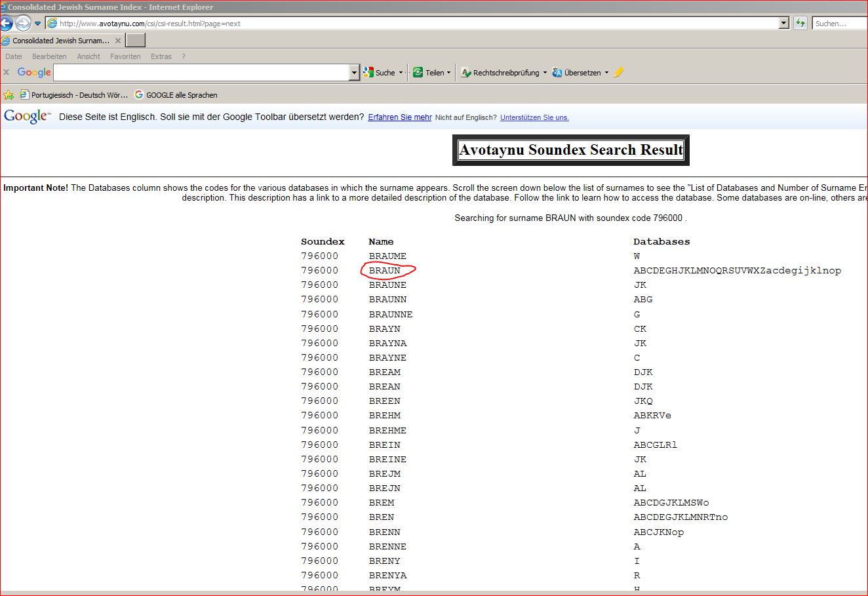Click the database codes ABCDEGJKLMNRTno for BREN
Viewport: 868px width, 596px height.
tap(681, 517)
